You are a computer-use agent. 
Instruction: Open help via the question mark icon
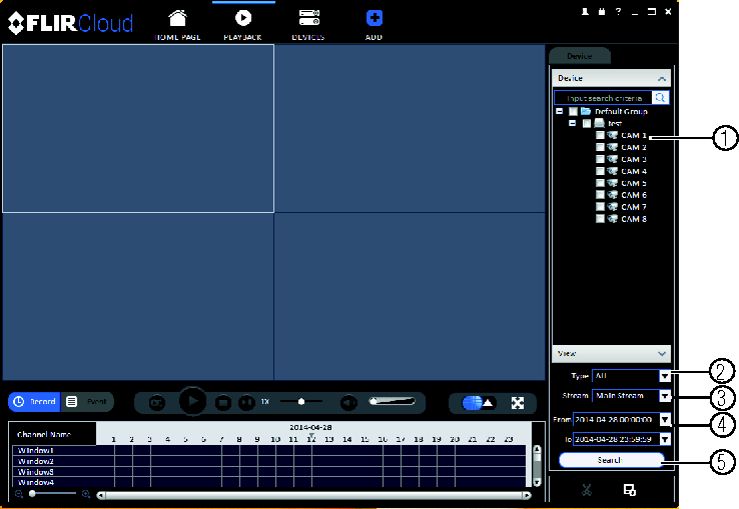[618, 12]
